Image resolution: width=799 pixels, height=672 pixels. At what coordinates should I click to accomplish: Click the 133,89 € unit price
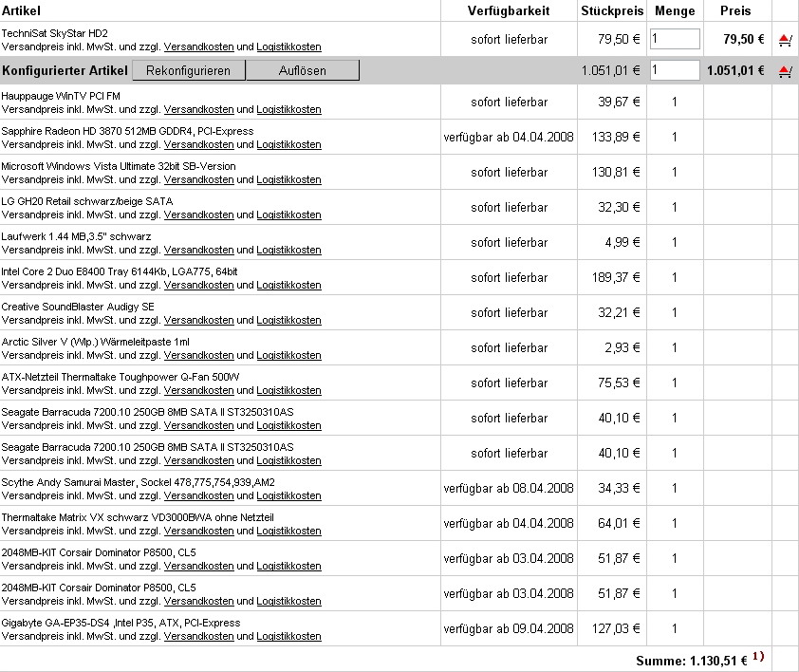616,138
